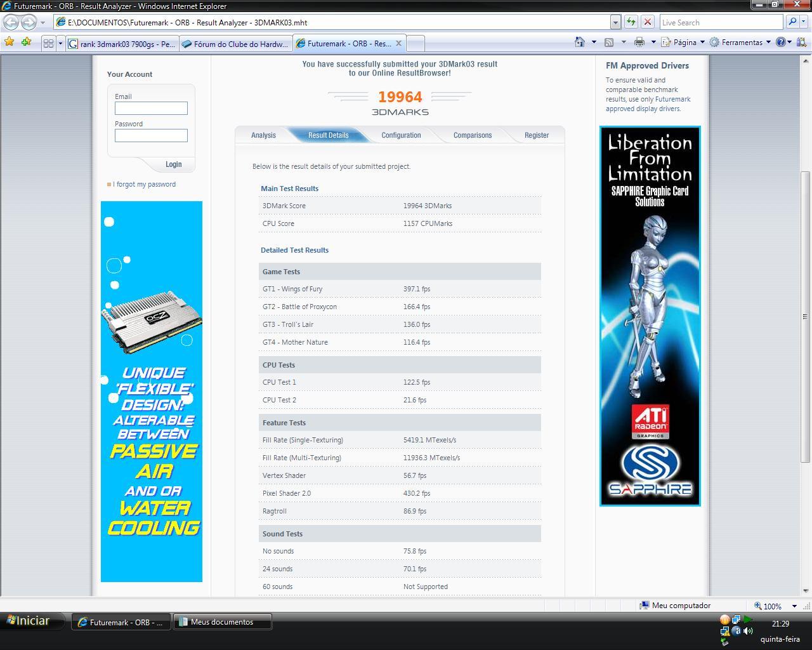Viewport: 812px width, 650px height.
Task: Open the Configuration tab
Action: 401,135
